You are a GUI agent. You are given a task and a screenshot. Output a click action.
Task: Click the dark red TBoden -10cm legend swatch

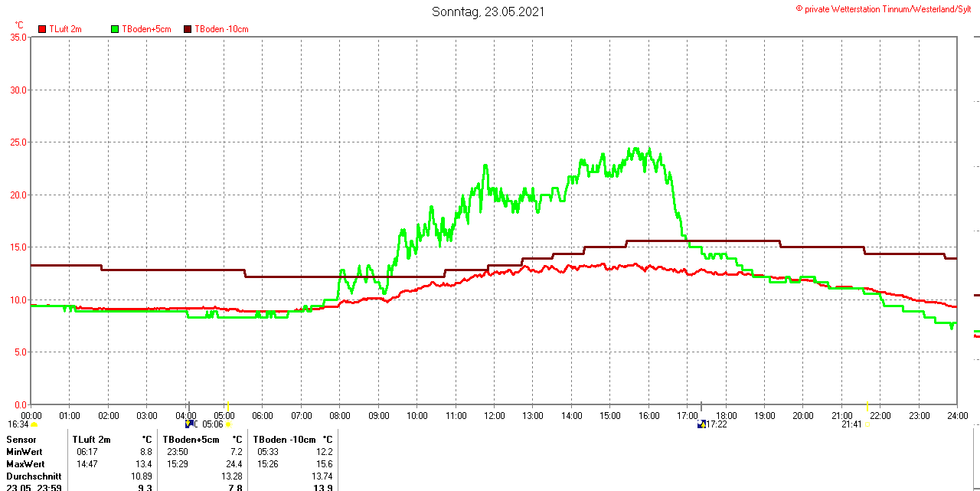pos(188,29)
